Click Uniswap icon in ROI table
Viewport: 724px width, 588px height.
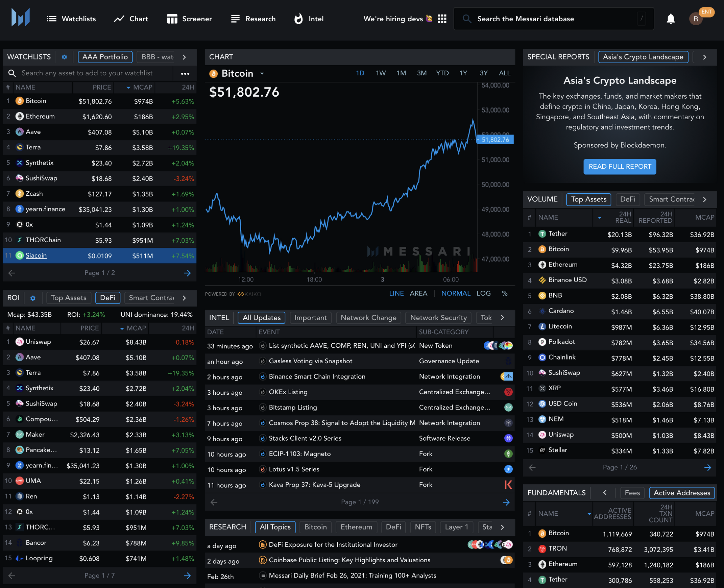pos(20,342)
